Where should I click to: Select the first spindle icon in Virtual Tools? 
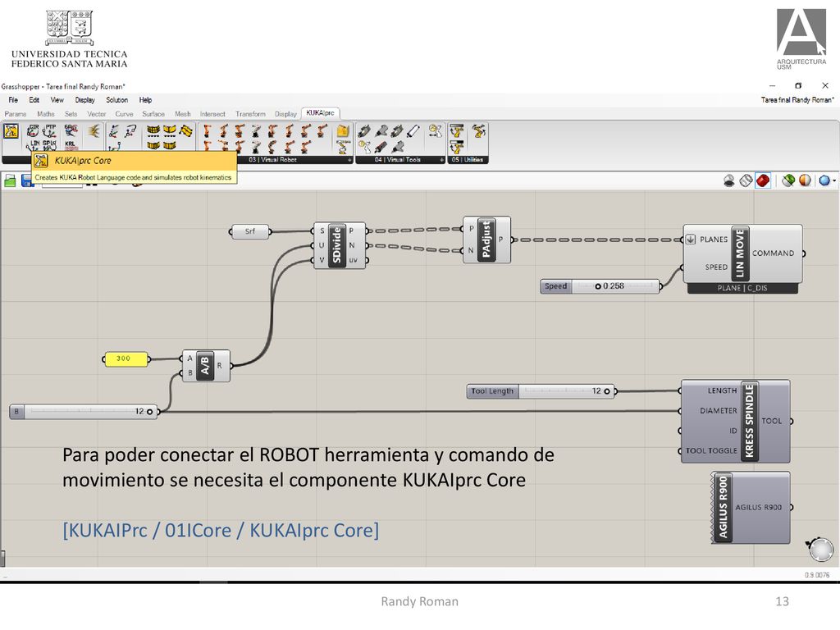coord(364,130)
